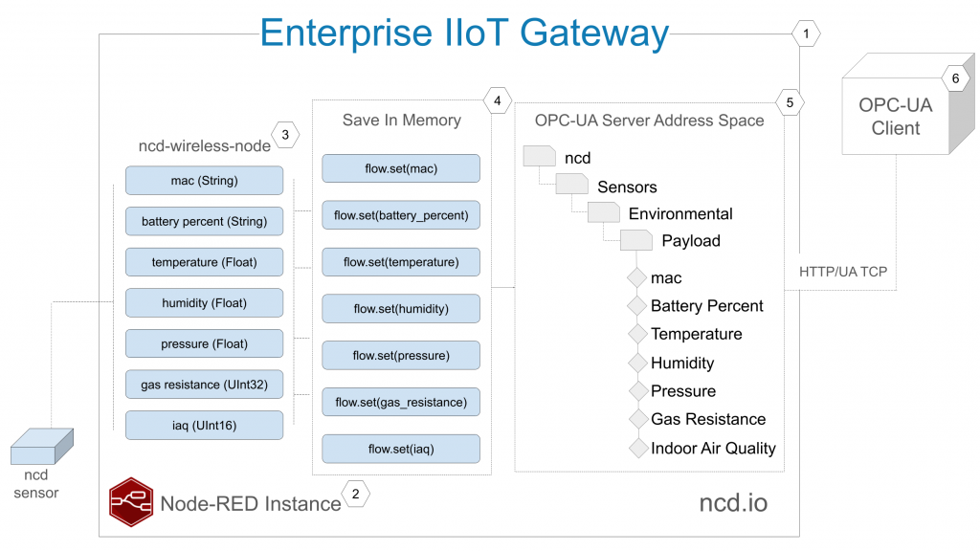The width and height of the screenshot is (980, 551).
Task: Click the Node-RED hexagon logo icon
Action: pos(131,501)
